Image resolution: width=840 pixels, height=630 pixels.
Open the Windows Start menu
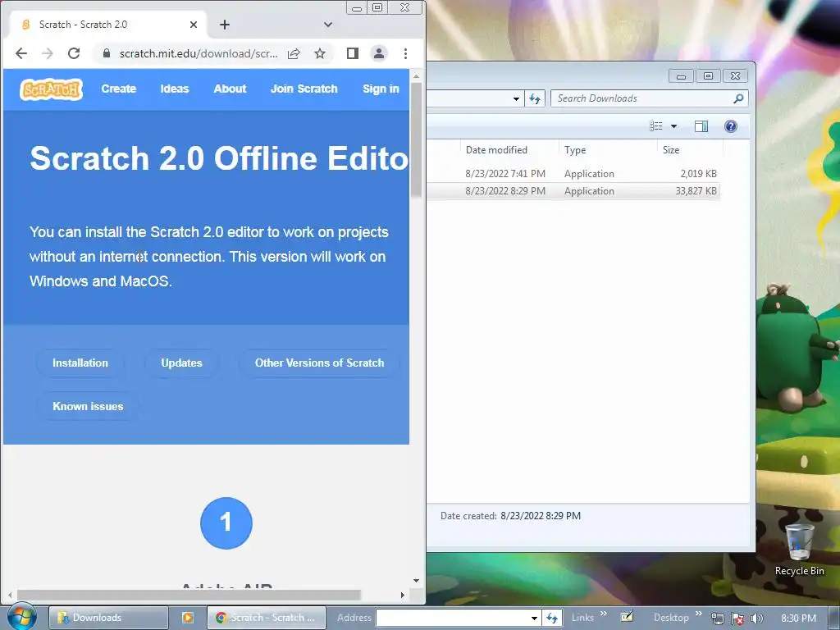(21, 617)
